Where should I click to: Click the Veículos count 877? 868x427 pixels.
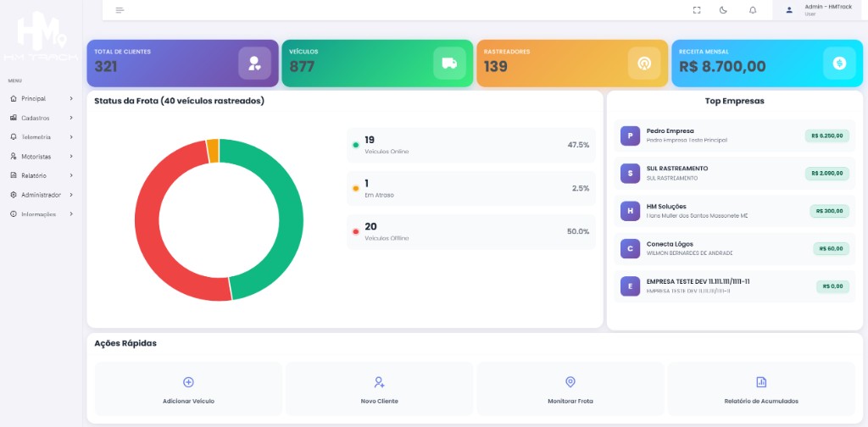pyautogui.click(x=302, y=67)
